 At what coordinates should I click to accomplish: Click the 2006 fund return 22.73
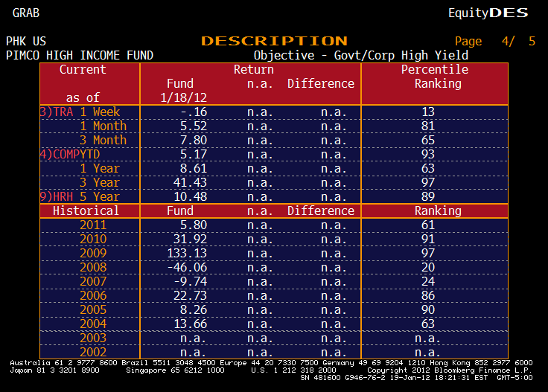tap(190, 295)
